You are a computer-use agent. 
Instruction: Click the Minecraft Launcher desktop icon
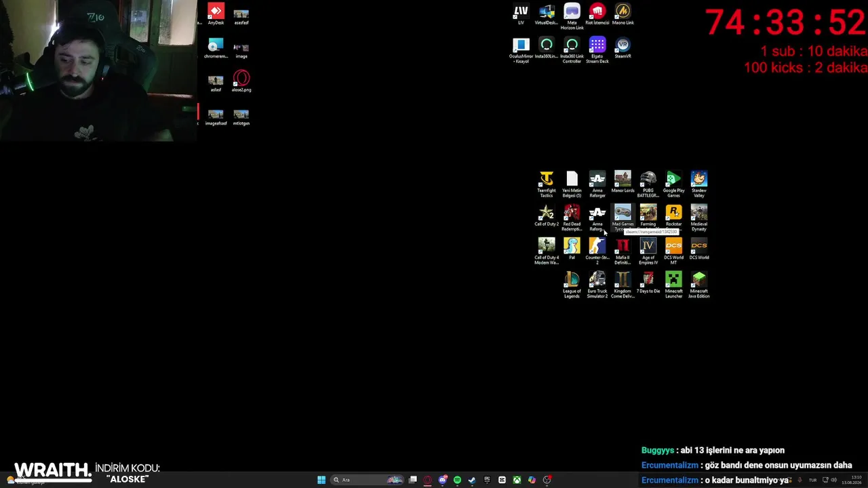pos(673,285)
